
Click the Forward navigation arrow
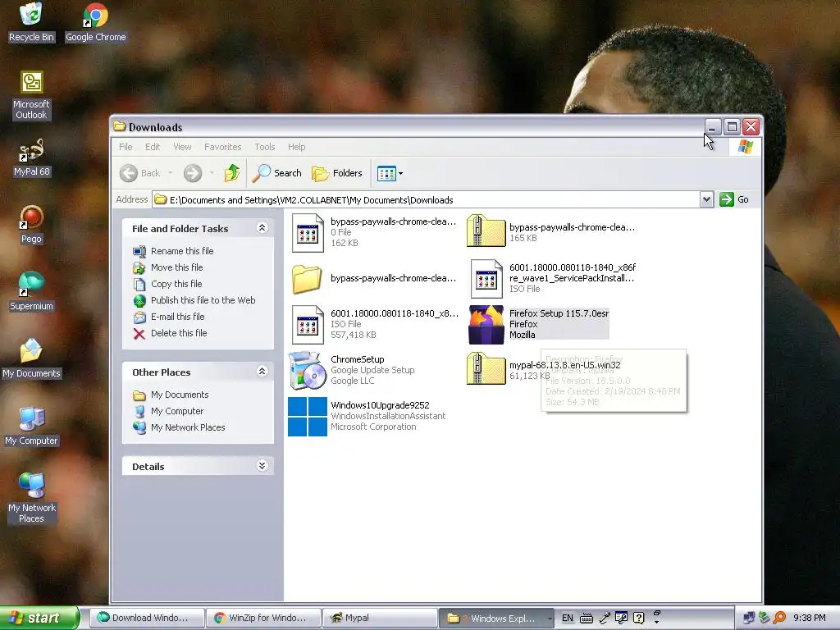point(193,172)
